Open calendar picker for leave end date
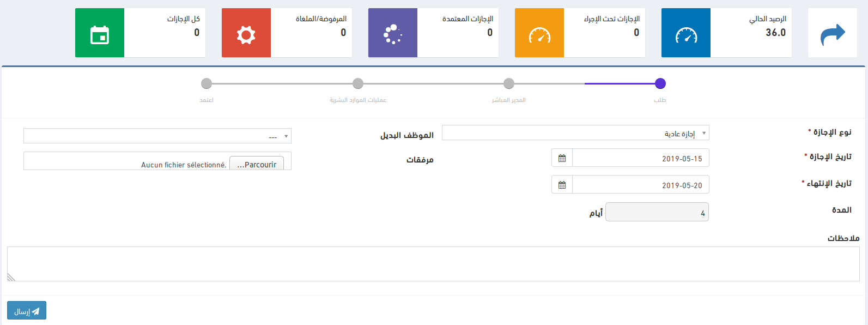The height and width of the screenshot is (325, 868). pyautogui.click(x=562, y=185)
